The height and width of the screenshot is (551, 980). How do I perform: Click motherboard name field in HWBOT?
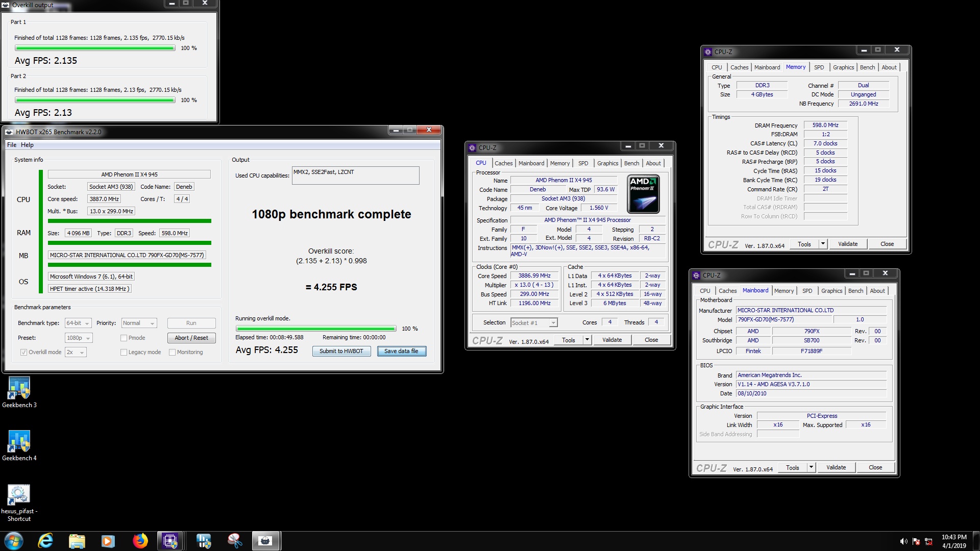click(127, 255)
